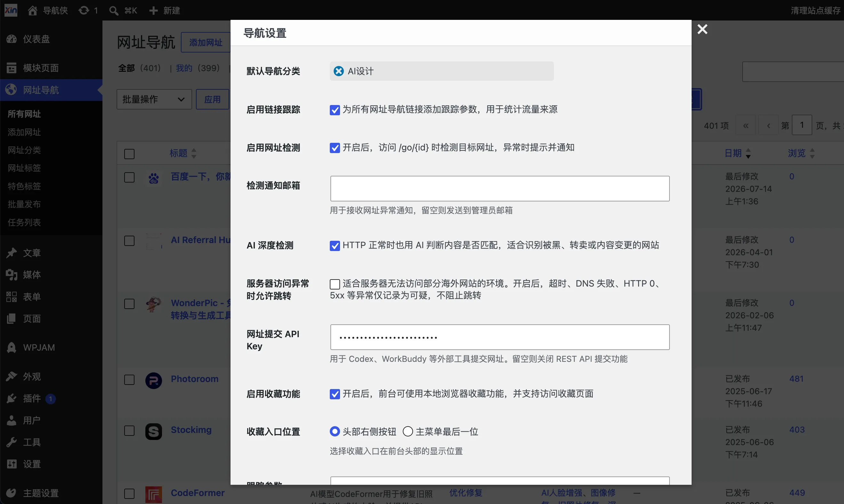Open the 仪表盘 dashboard menu
Viewport: 844px width, 504px height.
pos(11,39)
